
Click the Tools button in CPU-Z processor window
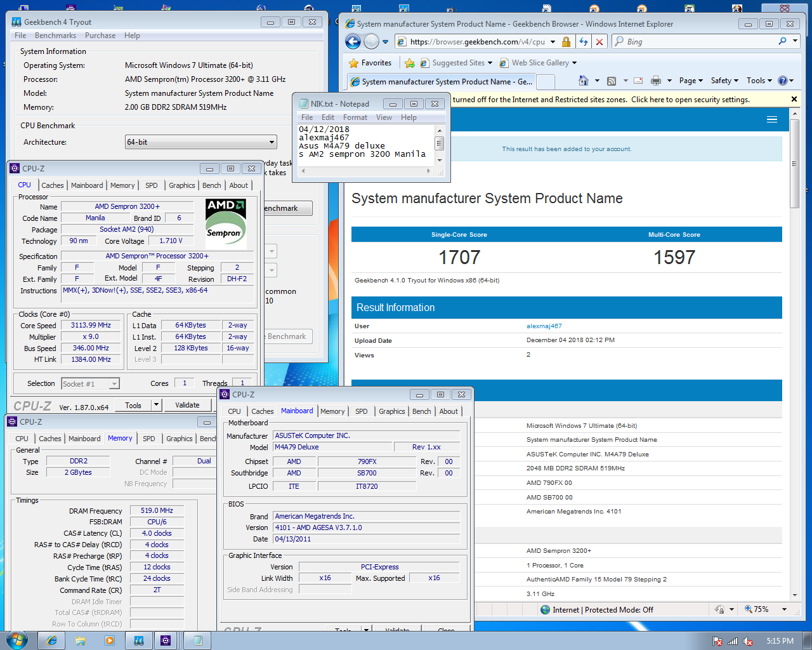[133, 405]
